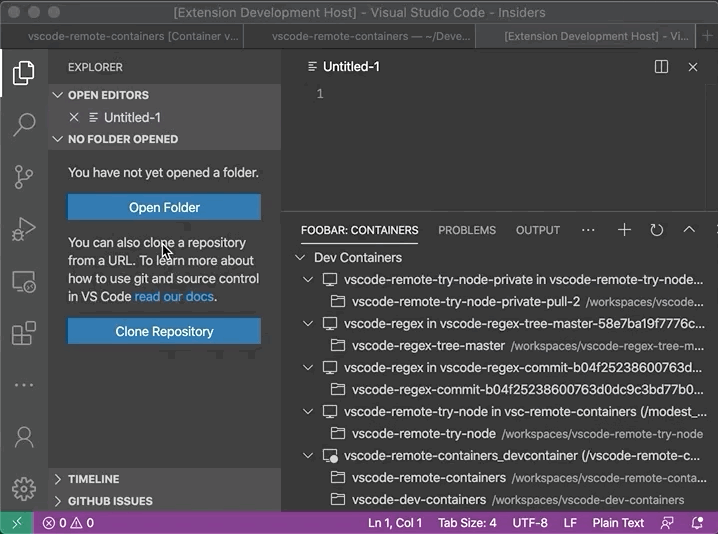Collapse vscode-regex in vscode-regex-commit node

(x=308, y=367)
